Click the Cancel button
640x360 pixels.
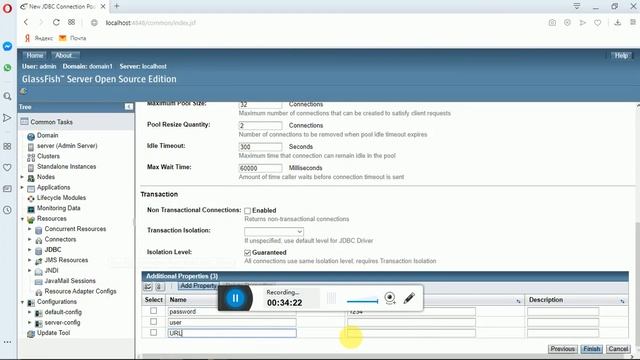618,349
